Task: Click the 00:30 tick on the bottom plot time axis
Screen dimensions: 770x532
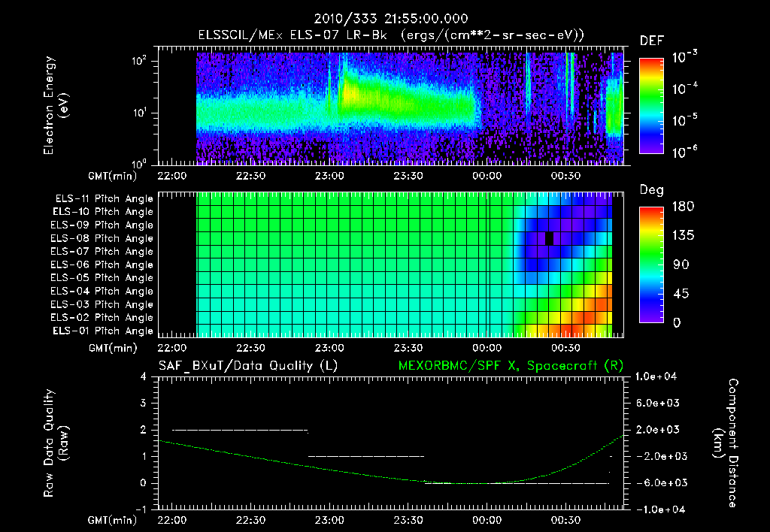Action: [x=565, y=520]
